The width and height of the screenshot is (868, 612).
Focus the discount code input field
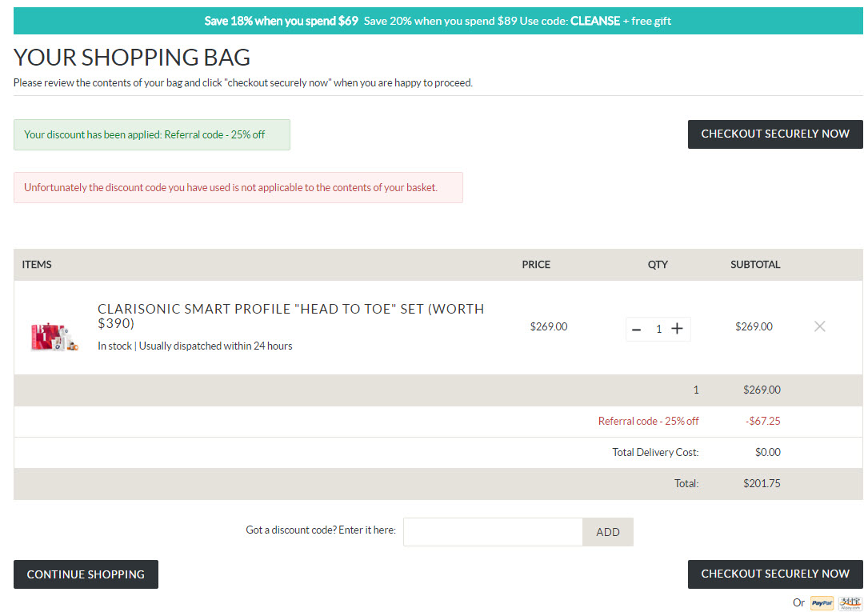(x=493, y=532)
